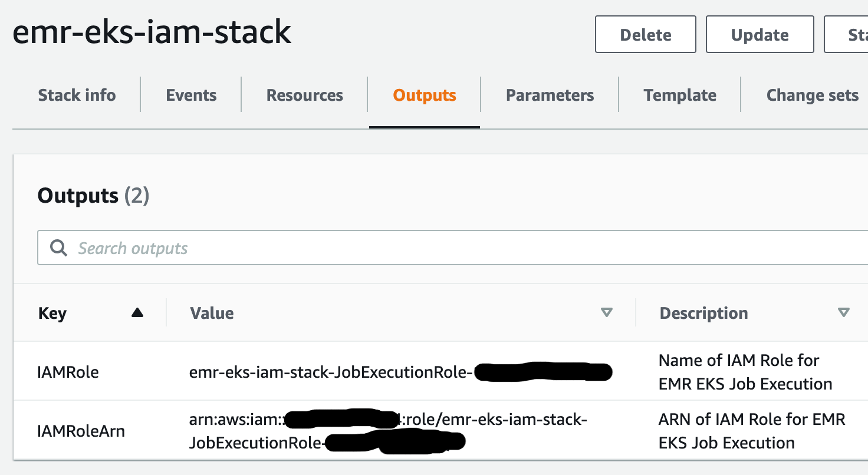Click the Delete button
The width and height of the screenshot is (868, 475).
point(645,34)
